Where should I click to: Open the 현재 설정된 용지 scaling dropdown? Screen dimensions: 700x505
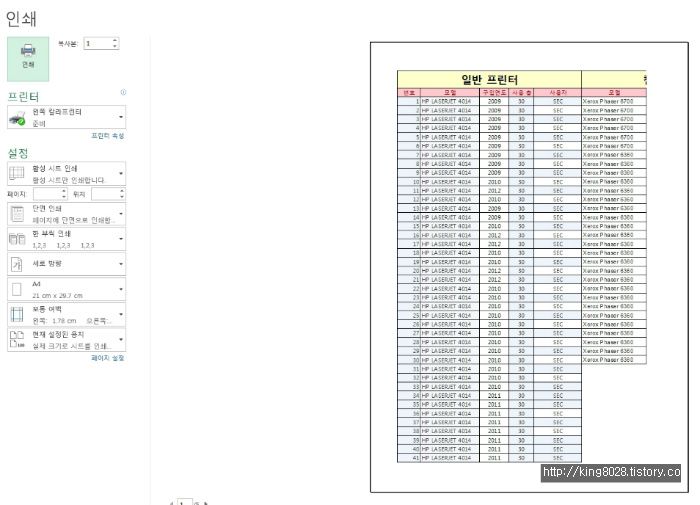(x=67, y=340)
